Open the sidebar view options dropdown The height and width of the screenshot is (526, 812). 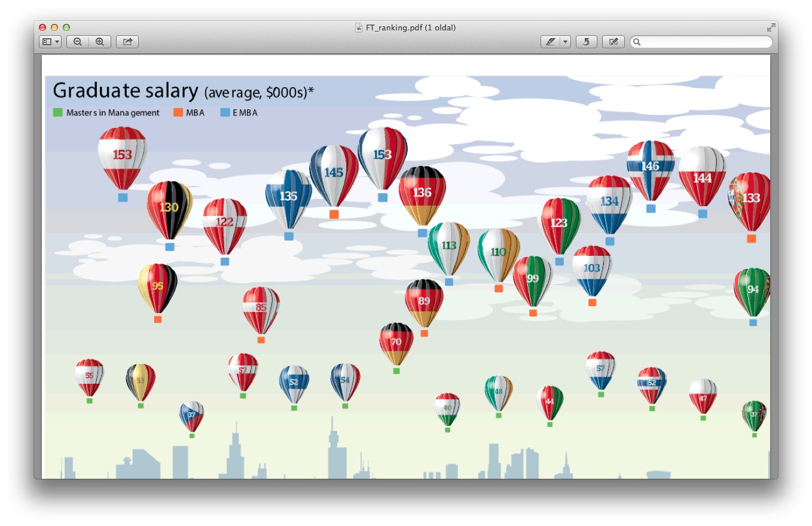pyautogui.click(x=50, y=42)
